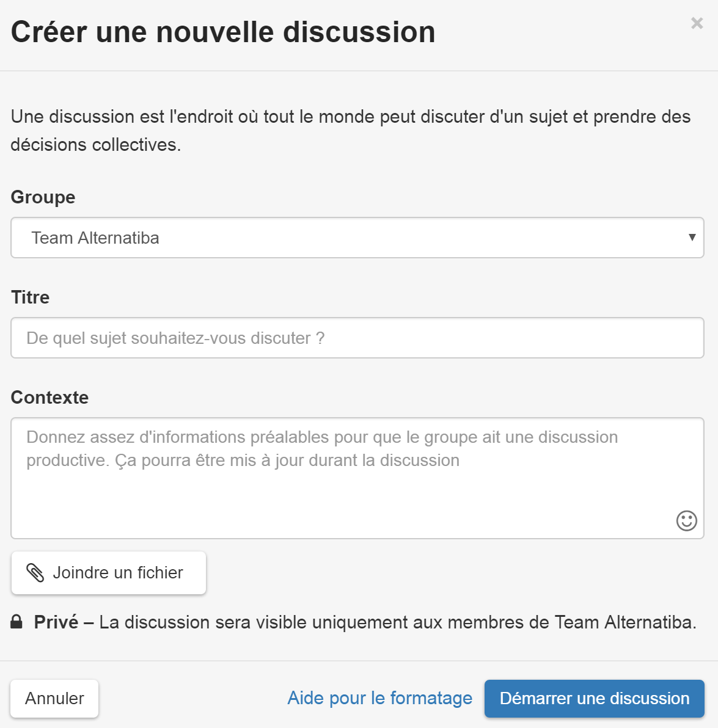Open the emoji picker in the Contexte field
718x728 pixels.
point(686,521)
